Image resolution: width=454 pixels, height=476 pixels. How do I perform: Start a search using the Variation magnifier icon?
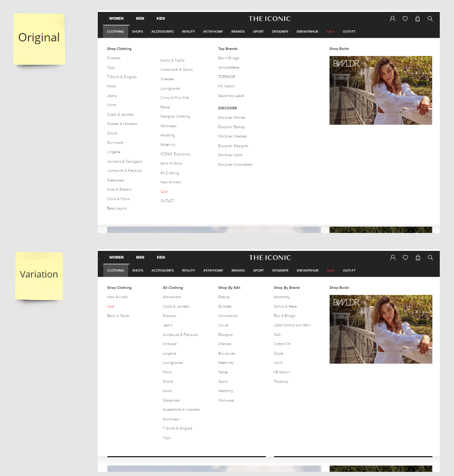[430, 257]
